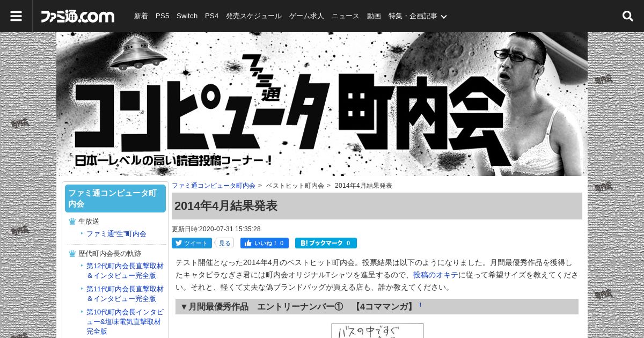Image resolution: width=644 pixels, height=338 pixels.
Task: Click the † footnote link
Action: click(x=420, y=304)
